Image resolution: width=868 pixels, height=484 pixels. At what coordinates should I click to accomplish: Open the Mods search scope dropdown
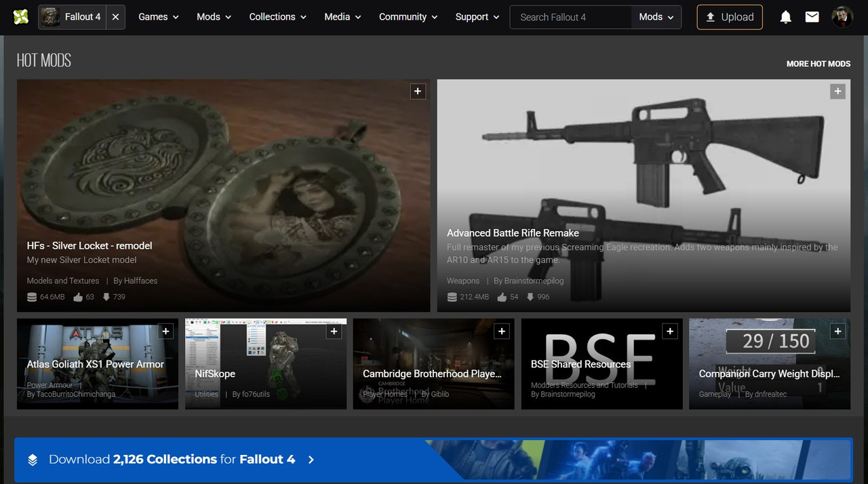pyautogui.click(x=656, y=17)
